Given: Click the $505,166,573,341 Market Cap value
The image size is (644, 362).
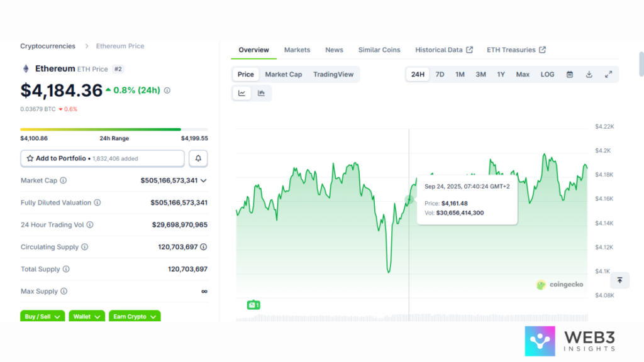Looking at the screenshot, I should (x=169, y=180).
